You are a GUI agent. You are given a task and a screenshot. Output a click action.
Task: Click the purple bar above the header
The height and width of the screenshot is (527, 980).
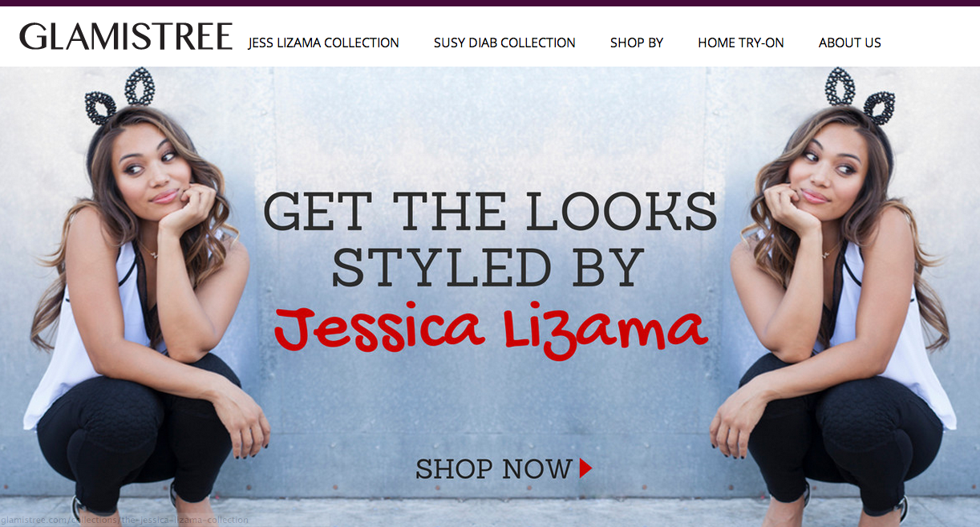pos(490,3)
